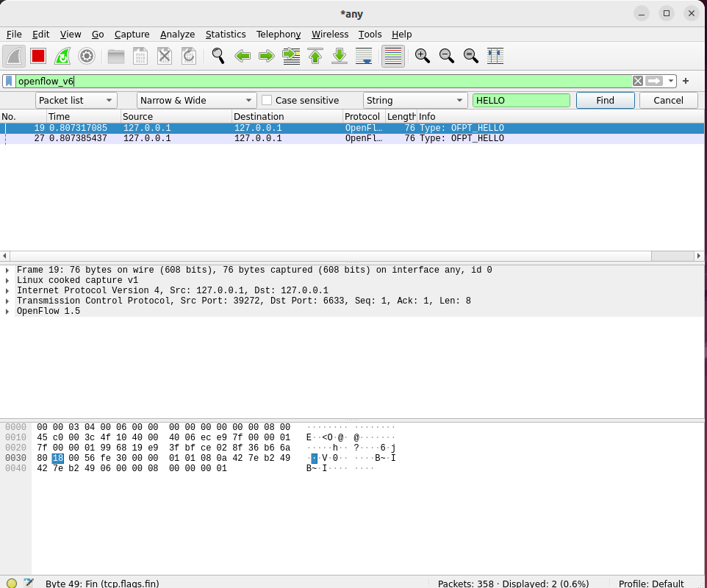
Task: Close this capture file icon
Action: coord(165,56)
